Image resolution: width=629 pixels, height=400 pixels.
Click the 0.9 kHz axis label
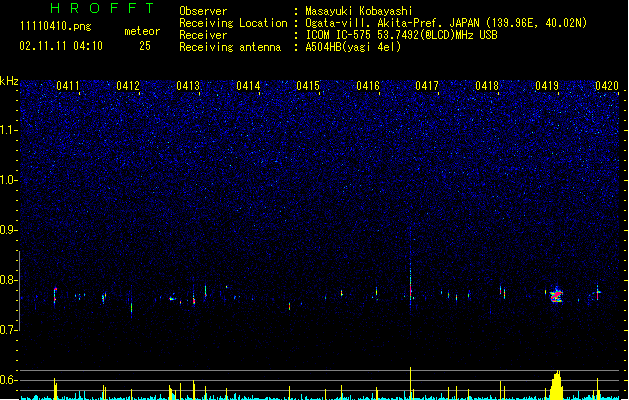pos(9,230)
